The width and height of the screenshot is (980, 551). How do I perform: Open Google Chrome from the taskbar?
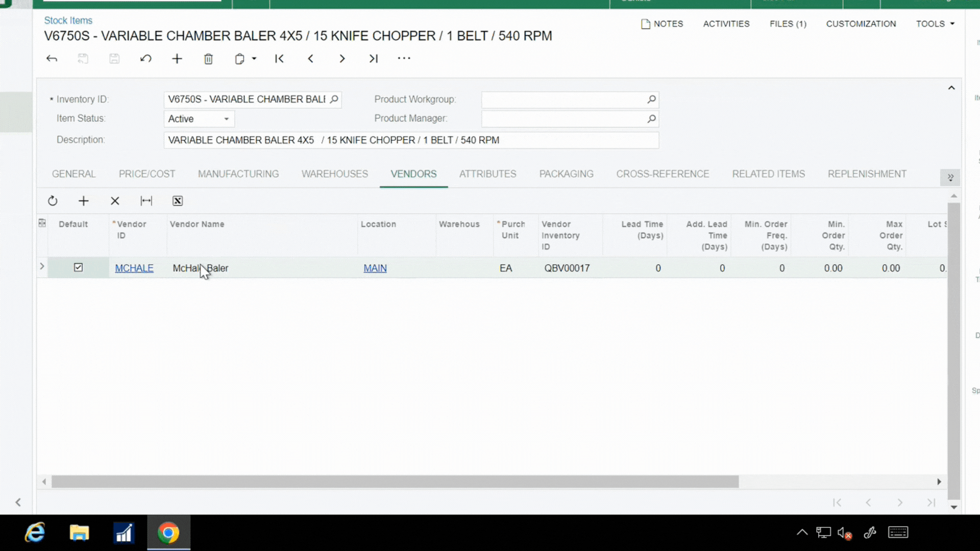coord(168,533)
